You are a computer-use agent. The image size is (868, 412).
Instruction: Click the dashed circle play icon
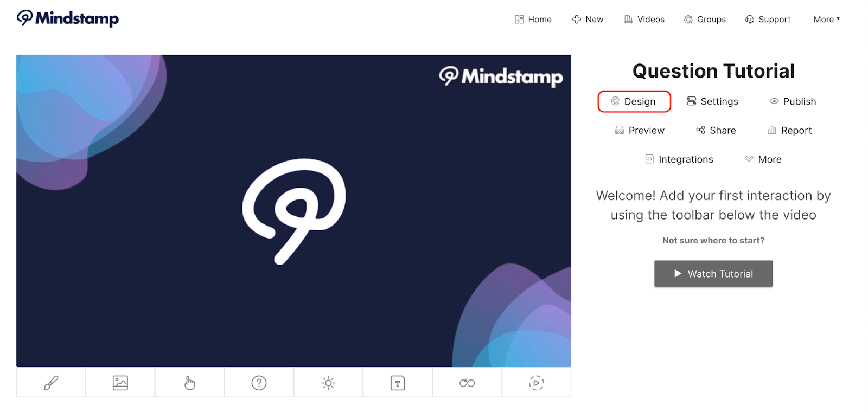click(x=537, y=383)
